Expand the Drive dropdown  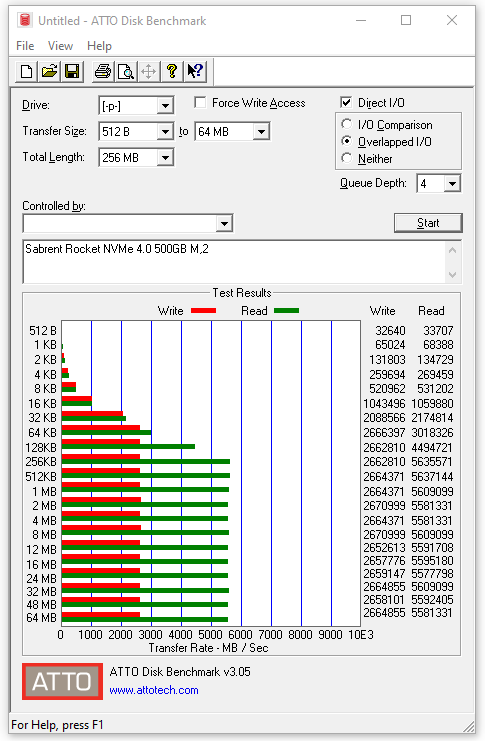tap(165, 105)
